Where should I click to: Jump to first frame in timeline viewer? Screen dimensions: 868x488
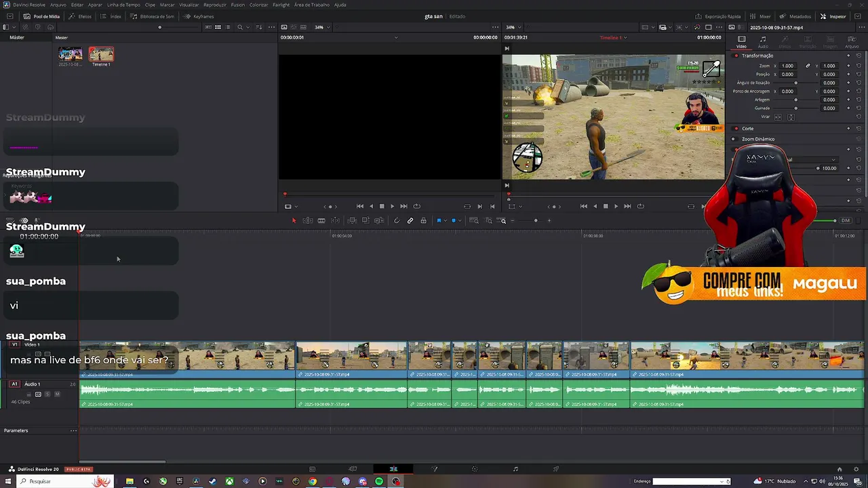pyautogui.click(x=584, y=206)
